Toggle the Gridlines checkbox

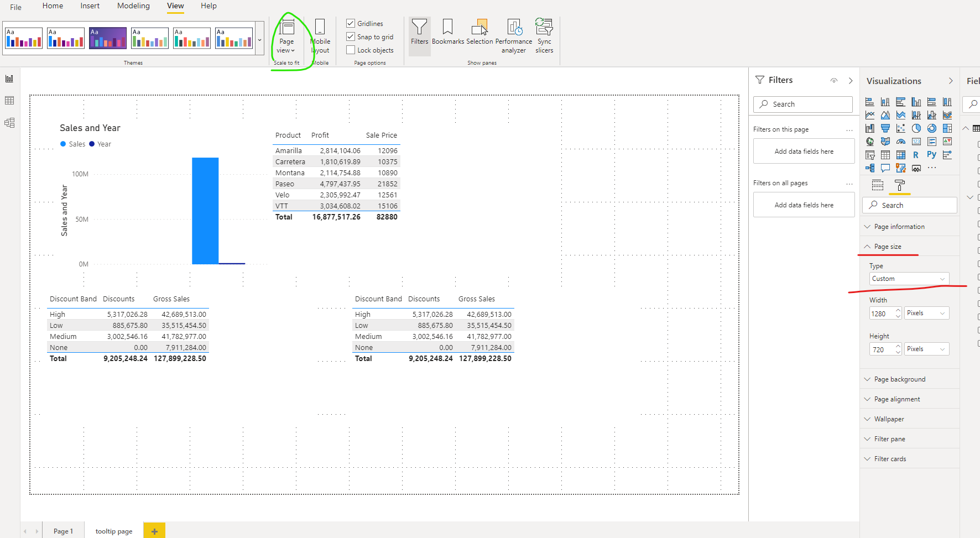351,23
